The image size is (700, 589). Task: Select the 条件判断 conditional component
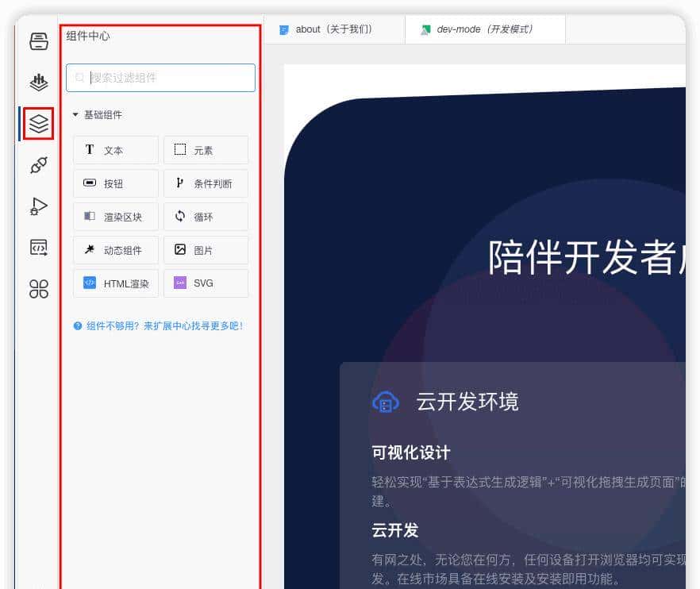point(208,183)
